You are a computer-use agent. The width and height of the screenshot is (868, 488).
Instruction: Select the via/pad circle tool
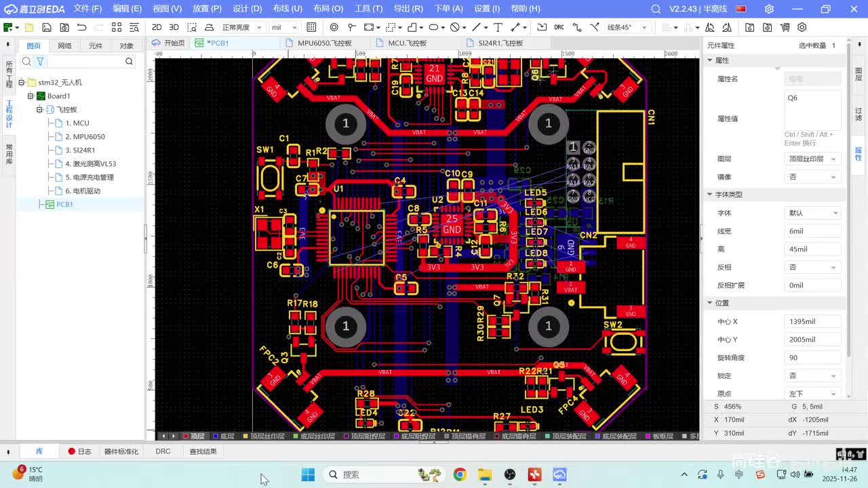334,27
